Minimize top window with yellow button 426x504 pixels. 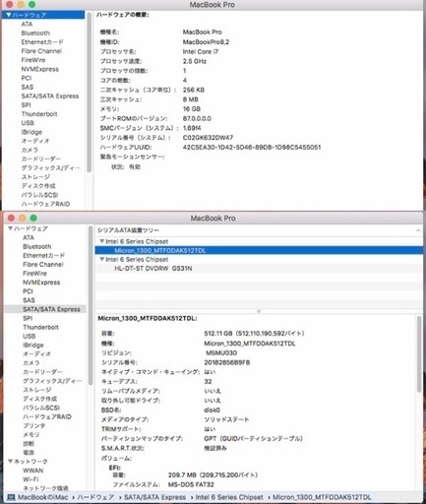tap(21, 4)
